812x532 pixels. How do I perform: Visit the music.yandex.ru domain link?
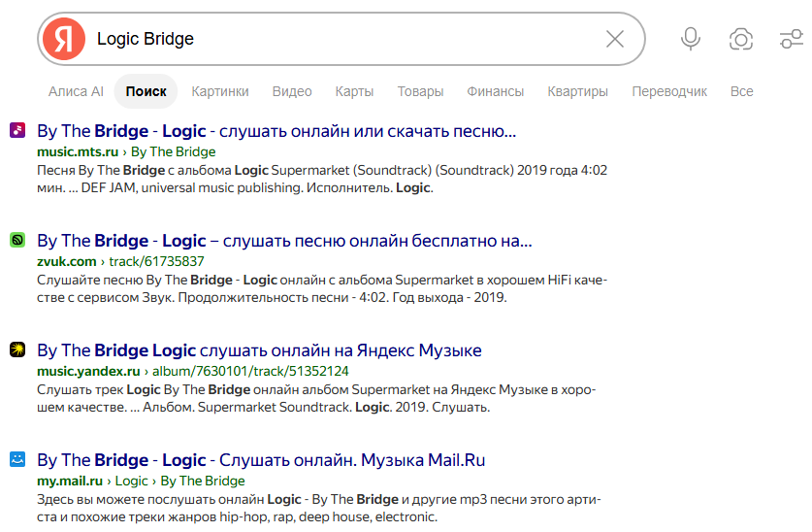[x=88, y=372]
